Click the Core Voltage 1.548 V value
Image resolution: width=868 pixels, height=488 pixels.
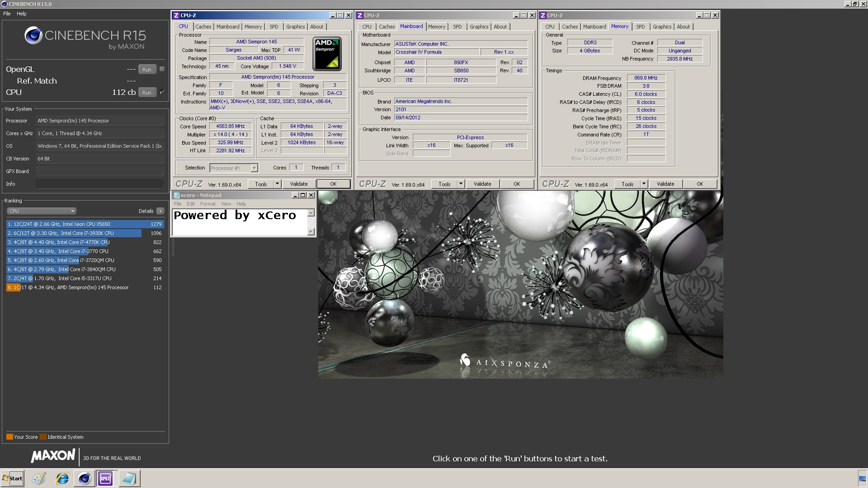[288, 66]
